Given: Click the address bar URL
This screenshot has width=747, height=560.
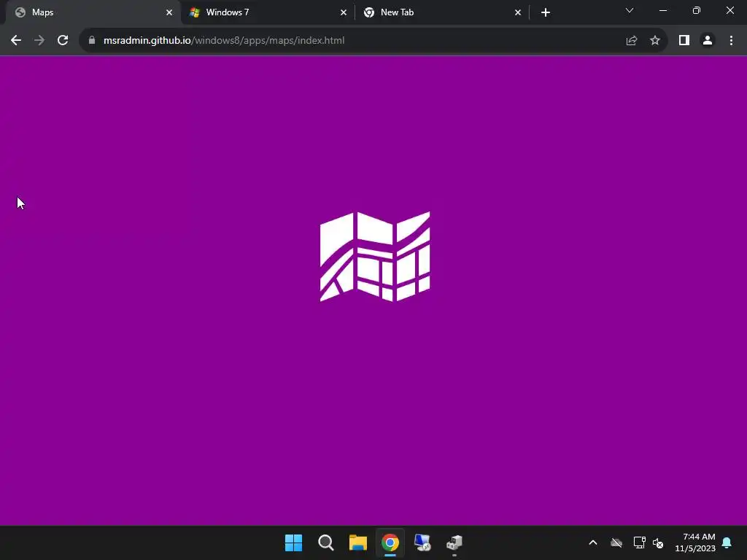Looking at the screenshot, I should point(224,41).
